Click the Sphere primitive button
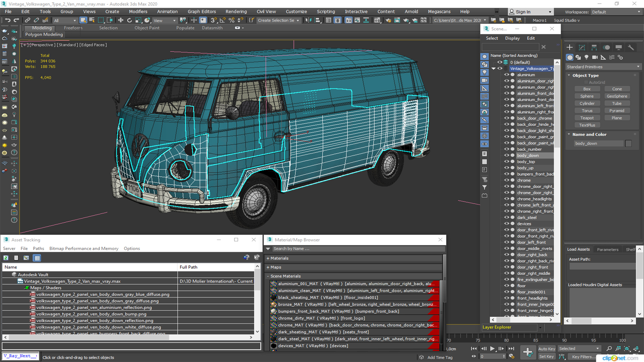Screen dimensions: 644x362 [x=587, y=96]
